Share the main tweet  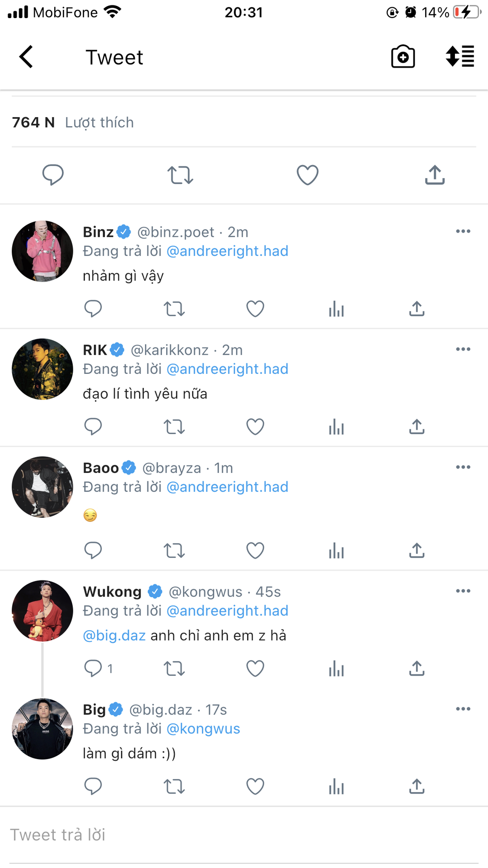[435, 175]
